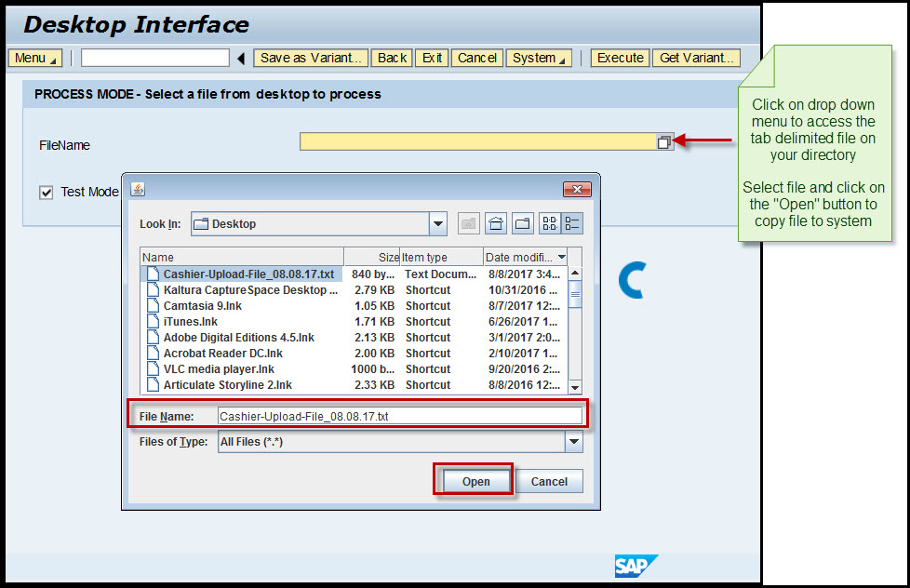The height and width of the screenshot is (588, 910).
Task: Open the FileName file browser icon
Action: 663,141
